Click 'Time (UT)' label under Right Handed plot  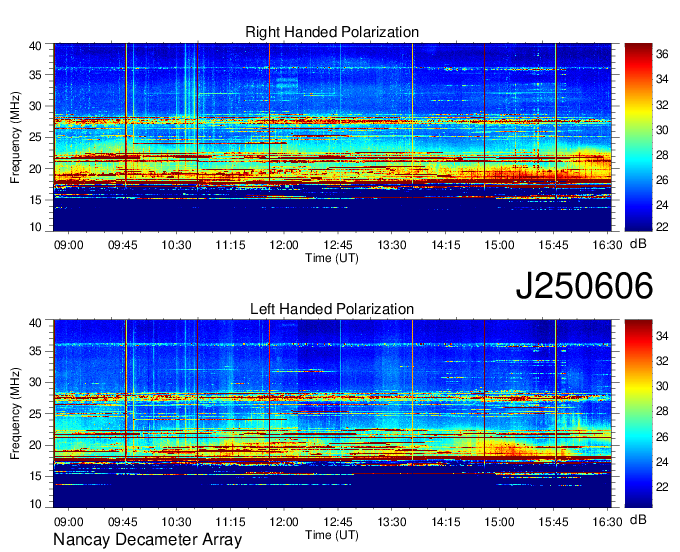tap(332, 258)
